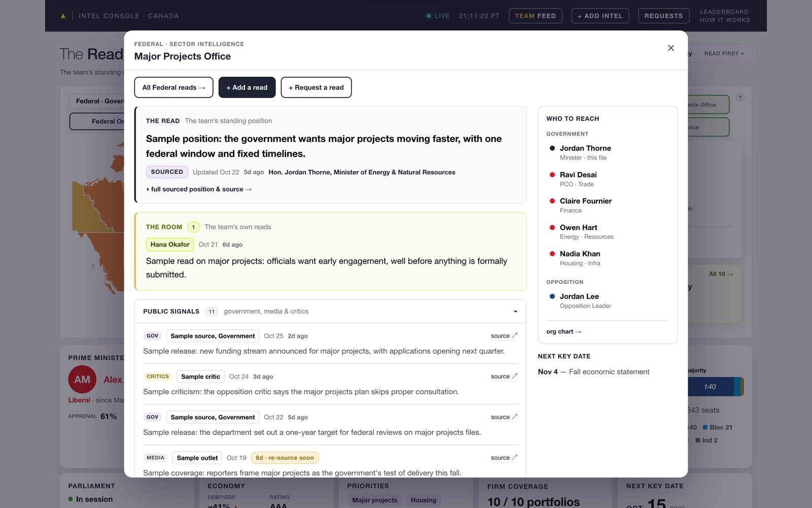Viewport: 812px width, 508px height.
Task: Select Ravi Desai, PCO Trade contact
Action: [578, 179]
